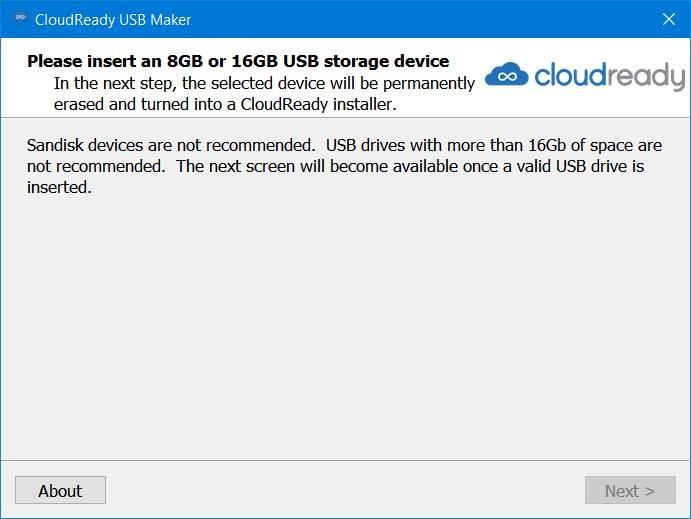Screen dimensions: 691x519
Task: Click the empty blue title bar area
Action: point(423,19)
